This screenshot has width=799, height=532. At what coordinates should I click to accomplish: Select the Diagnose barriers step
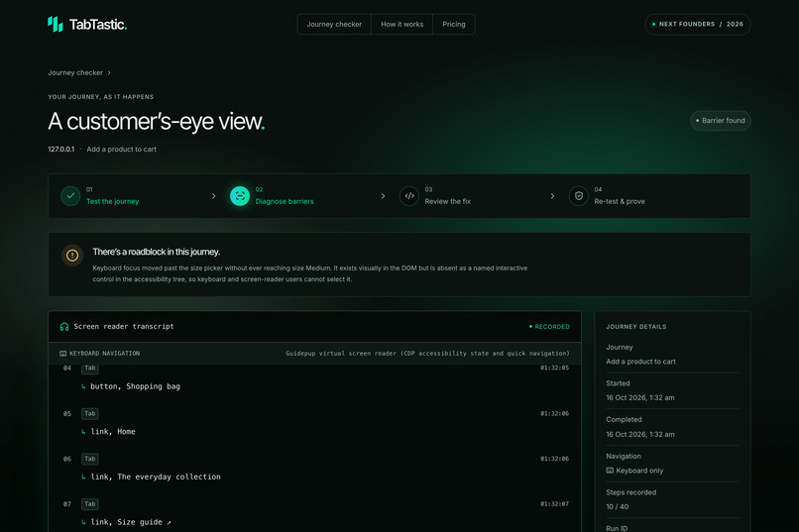[285, 201]
